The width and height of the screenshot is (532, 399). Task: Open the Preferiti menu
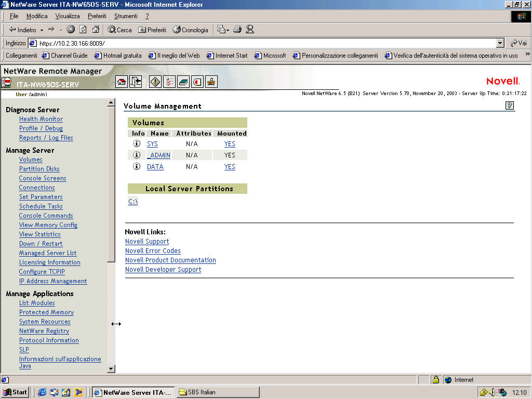[97, 16]
